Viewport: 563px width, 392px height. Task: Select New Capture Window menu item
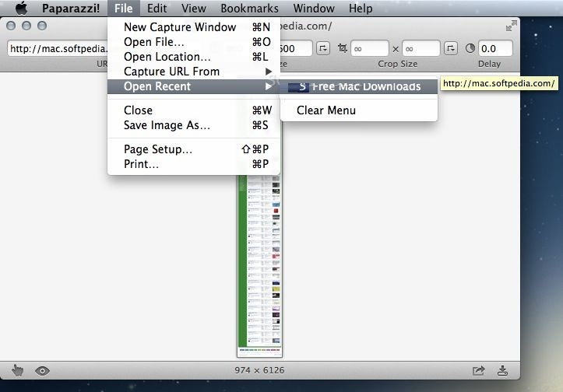pos(179,27)
